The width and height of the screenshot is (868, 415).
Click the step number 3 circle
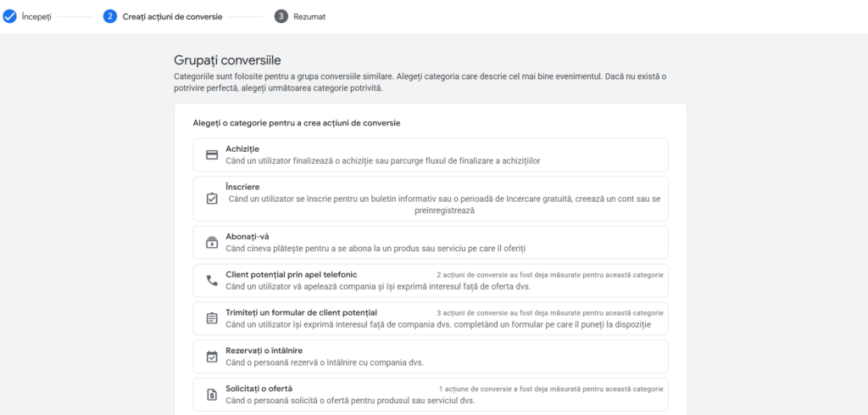281,16
